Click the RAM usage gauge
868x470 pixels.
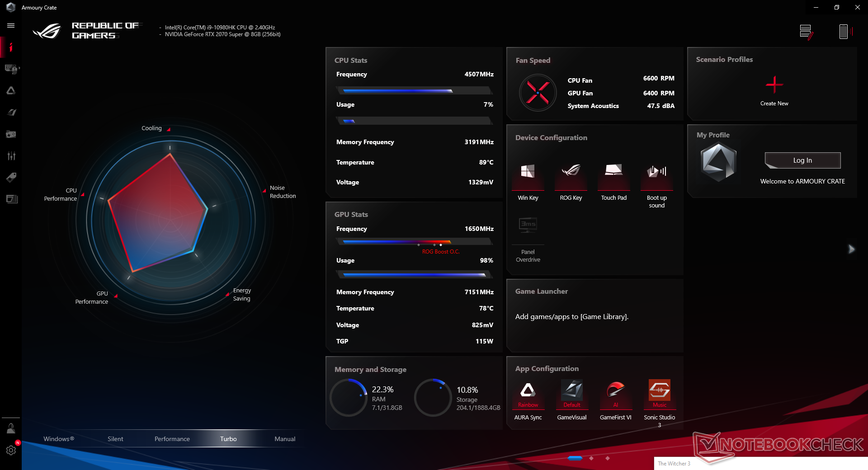349,398
